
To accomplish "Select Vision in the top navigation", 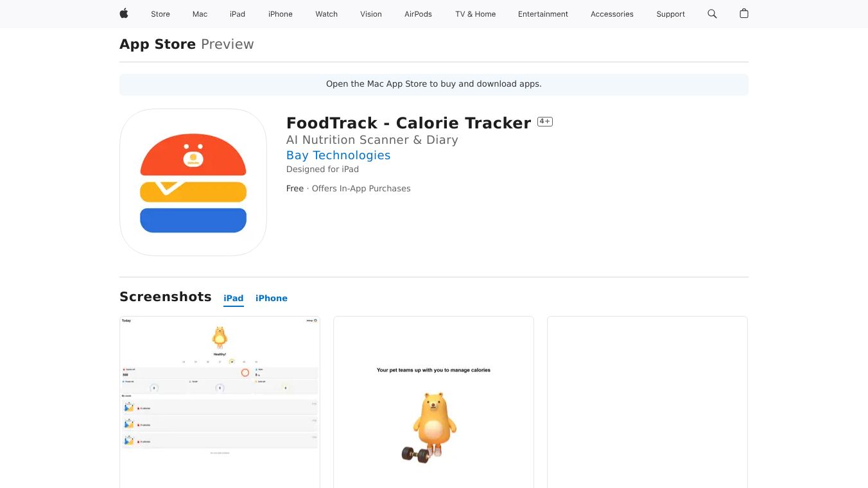I will (x=371, y=14).
